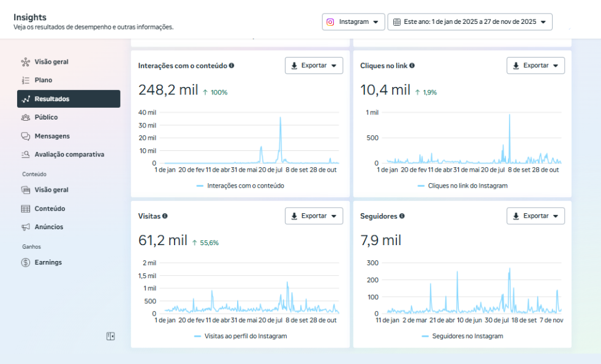
Task: Click info icon next to Cliques no link
Action: [x=412, y=66]
